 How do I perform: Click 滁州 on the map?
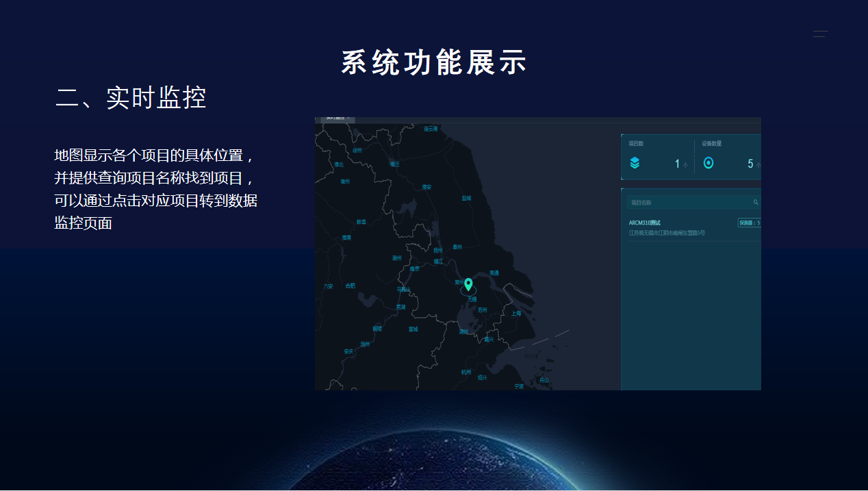tap(397, 258)
